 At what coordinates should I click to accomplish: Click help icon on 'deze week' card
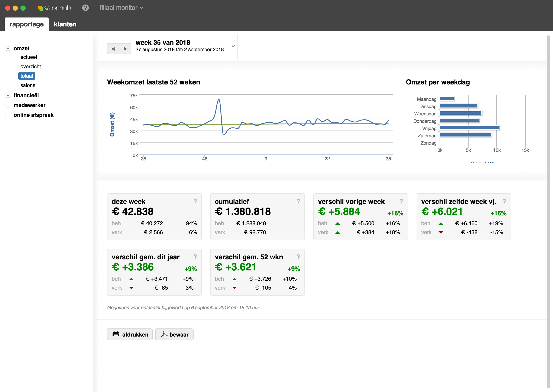point(195,201)
